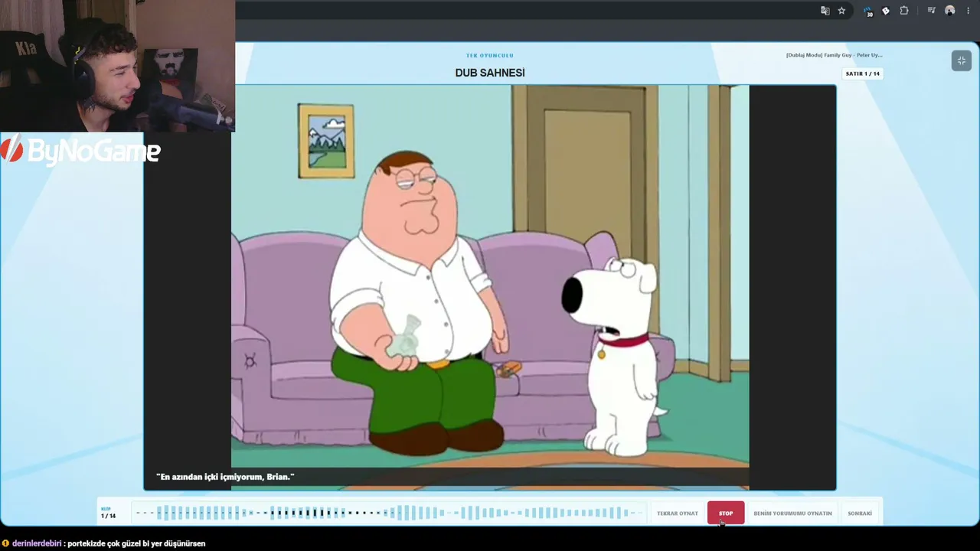
Task: Click the translate page icon in address bar
Action: [825, 11]
